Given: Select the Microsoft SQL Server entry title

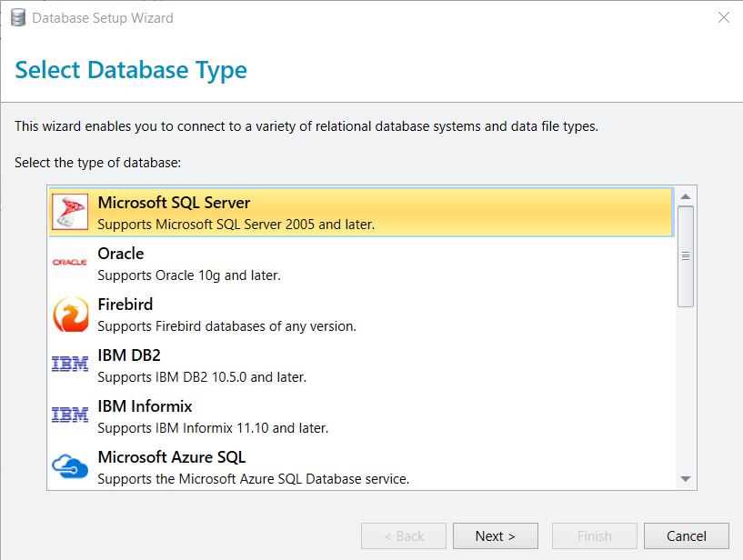Looking at the screenshot, I should click(174, 203).
